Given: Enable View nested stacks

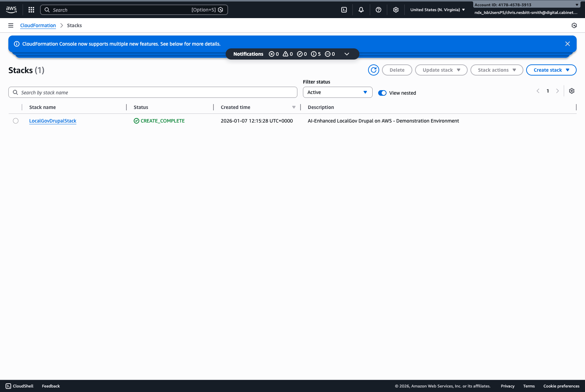Looking at the screenshot, I should [382, 93].
